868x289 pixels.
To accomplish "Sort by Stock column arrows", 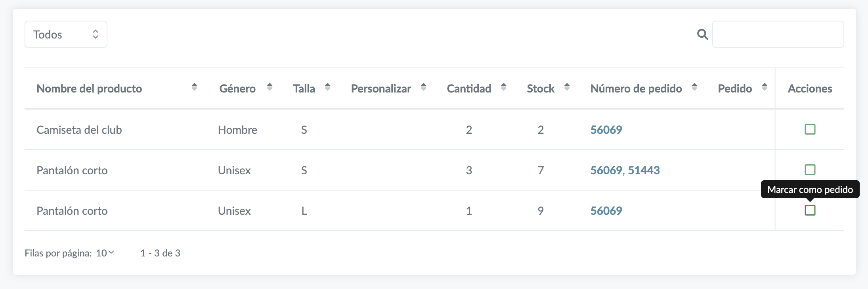I will pos(567,87).
